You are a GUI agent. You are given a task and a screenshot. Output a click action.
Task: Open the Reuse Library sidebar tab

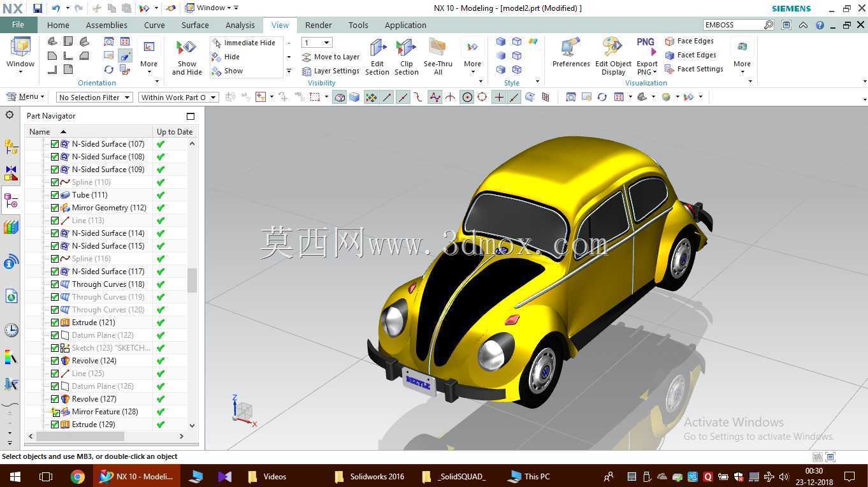(11, 228)
